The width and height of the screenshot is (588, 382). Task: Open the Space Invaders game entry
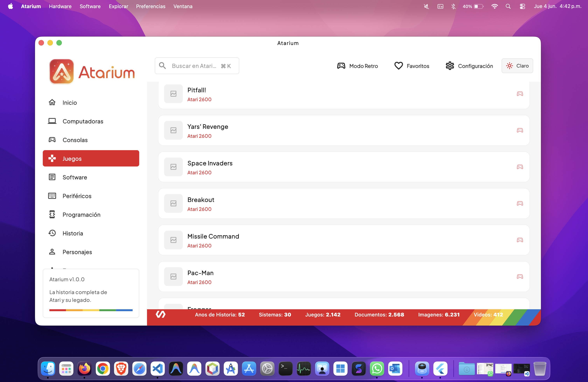click(x=344, y=167)
